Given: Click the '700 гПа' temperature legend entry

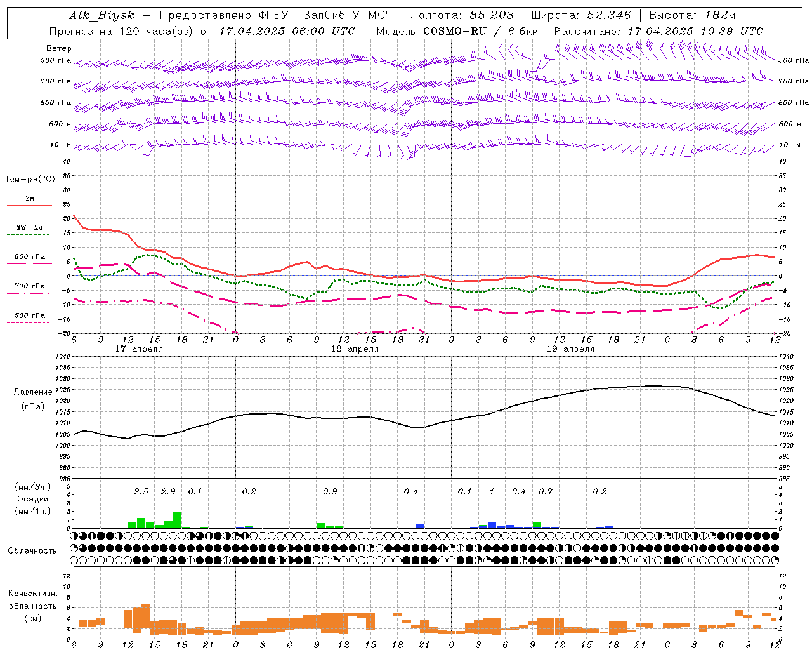Looking at the screenshot, I should pos(30,286).
